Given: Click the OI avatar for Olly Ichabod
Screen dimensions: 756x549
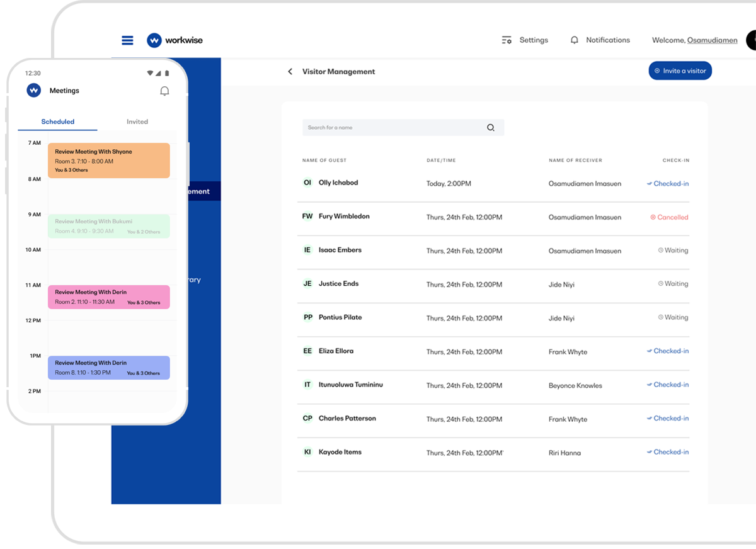Looking at the screenshot, I should click(x=307, y=183).
